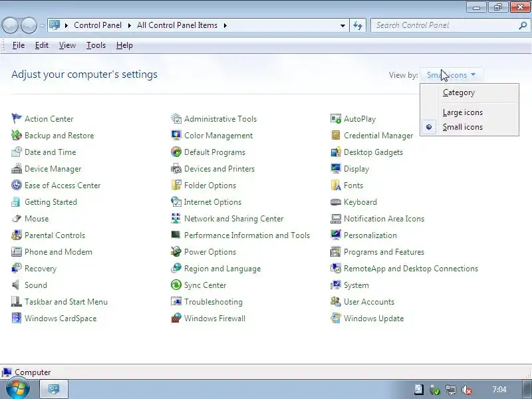This screenshot has width=532, height=399.
Task: Open the File menu
Action: tap(19, 45)
